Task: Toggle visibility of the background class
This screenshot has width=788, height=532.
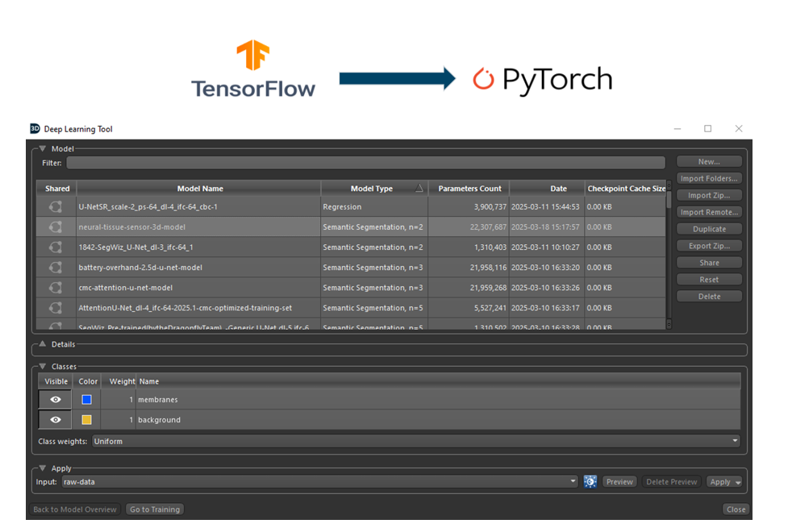Action: (56, 420)
